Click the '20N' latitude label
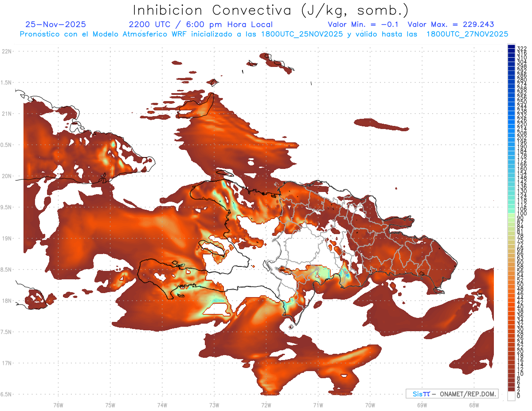 [x=7, y=176]
